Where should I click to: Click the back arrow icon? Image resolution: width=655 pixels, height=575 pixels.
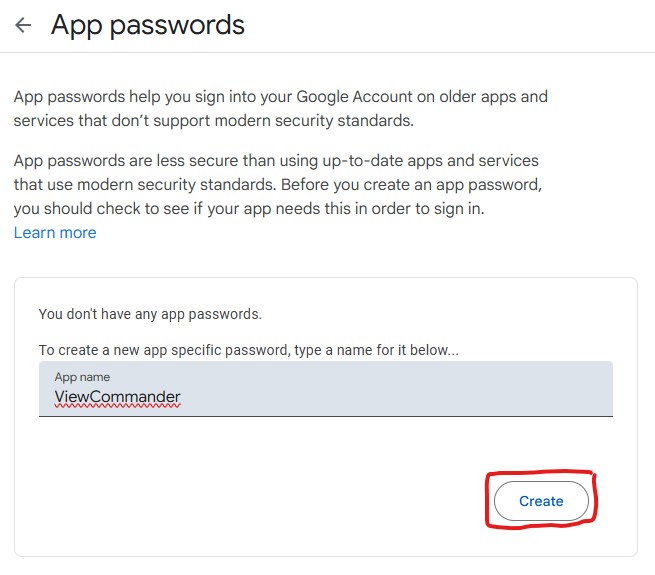(23, 25)
